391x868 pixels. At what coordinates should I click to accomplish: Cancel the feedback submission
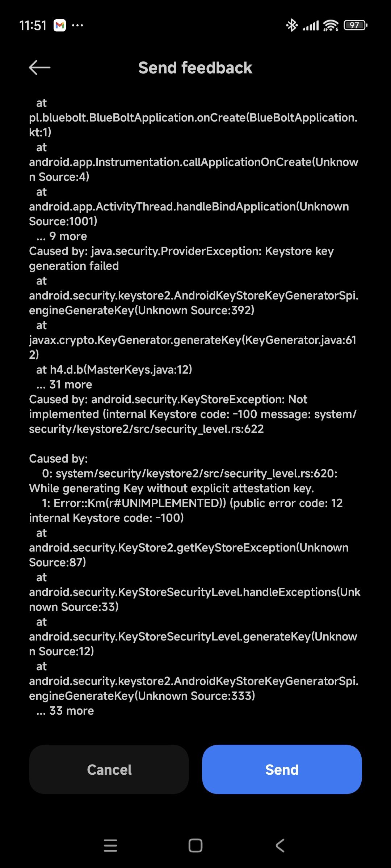click(109, 770)
